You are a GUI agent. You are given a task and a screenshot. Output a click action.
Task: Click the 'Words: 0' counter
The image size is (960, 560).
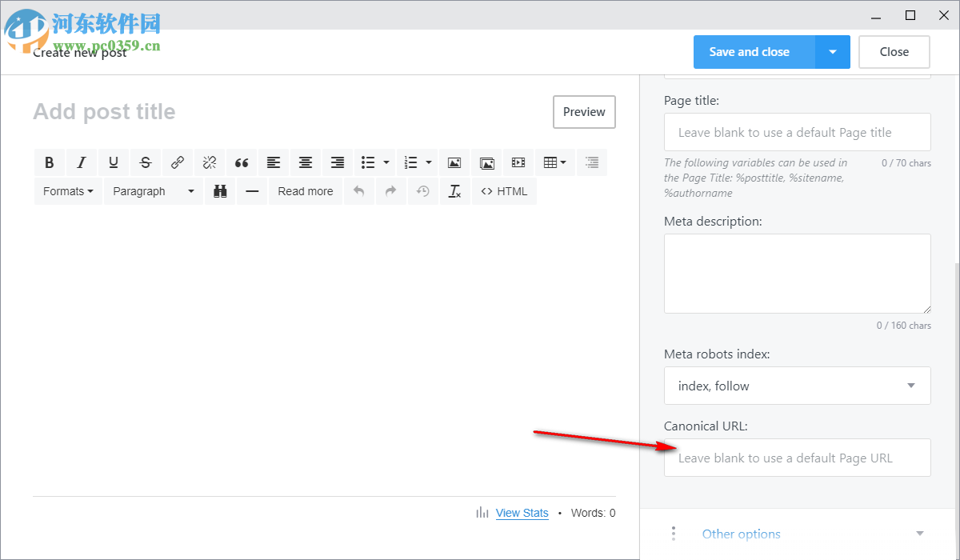[x=594, y=513]
